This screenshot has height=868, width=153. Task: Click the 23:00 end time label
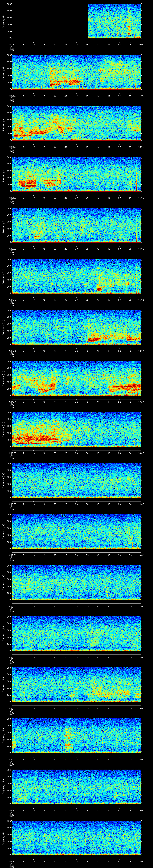[x=141, y=708]
